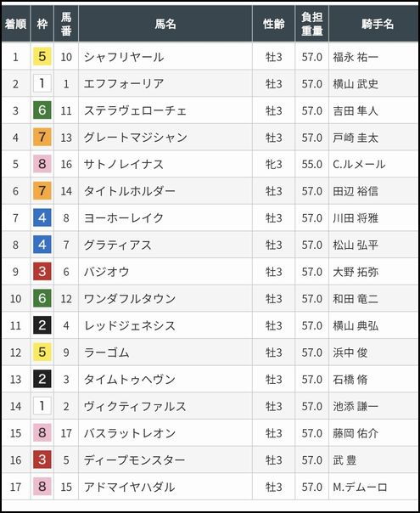Viewport: 420px width, 513px height.
Task: Open horse name ディープモンスター
Action: pyautogui.click(x=134, y=460)
